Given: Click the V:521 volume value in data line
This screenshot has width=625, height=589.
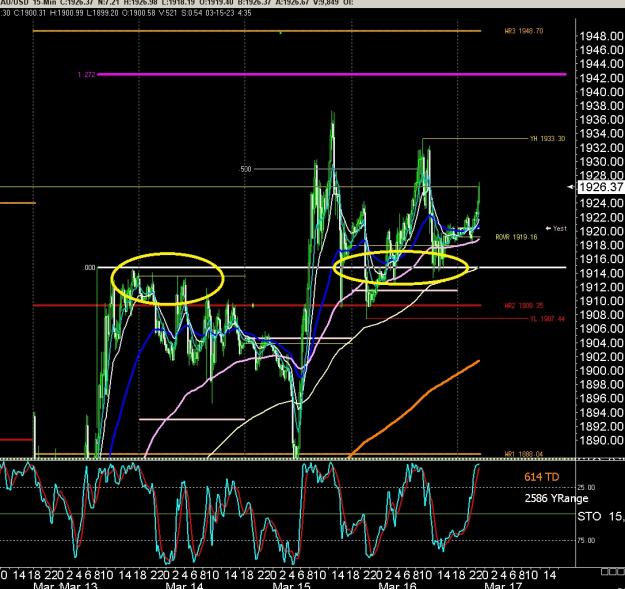Looking at the screenshot, I should coord(168,13).
